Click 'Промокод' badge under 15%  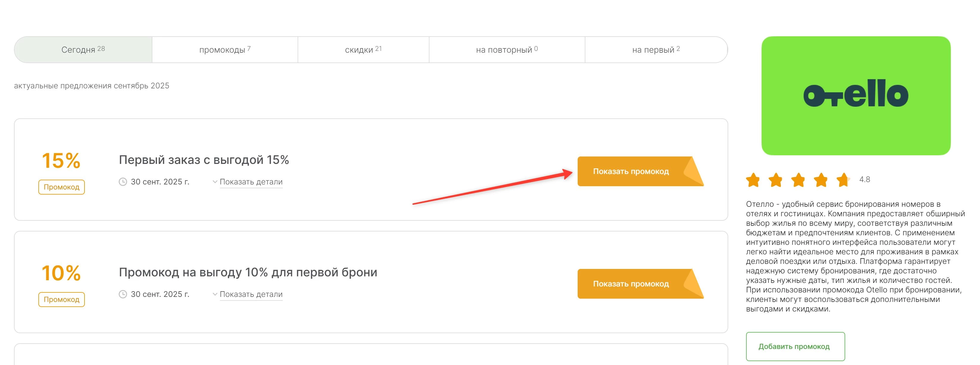click(62, 187)
